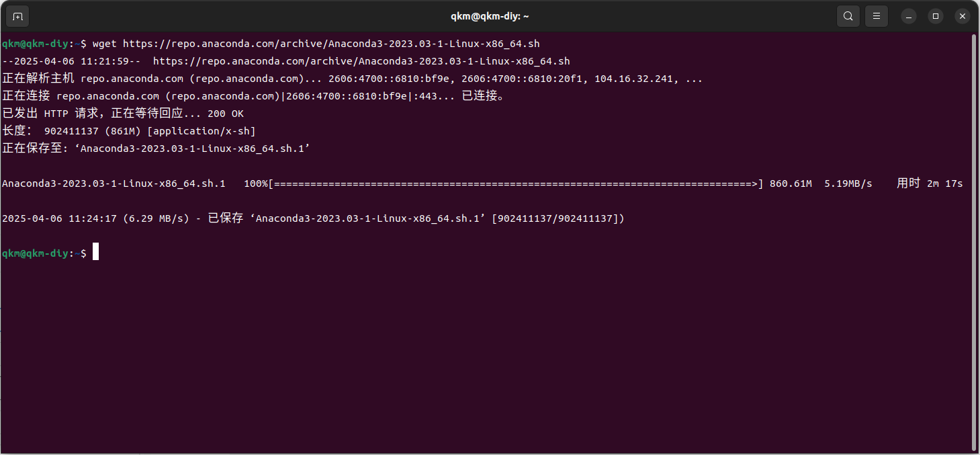980x455 pixels.
Task: Click the wget download progress bar
Action: pos(516,183)
